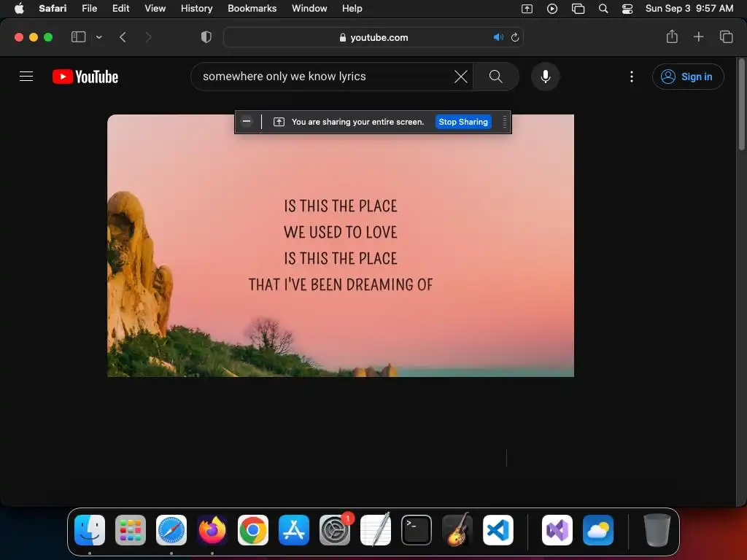Open YouTube settings three-dot menu
This screenshot has width=747, height=560.
[x=632, y=77]
